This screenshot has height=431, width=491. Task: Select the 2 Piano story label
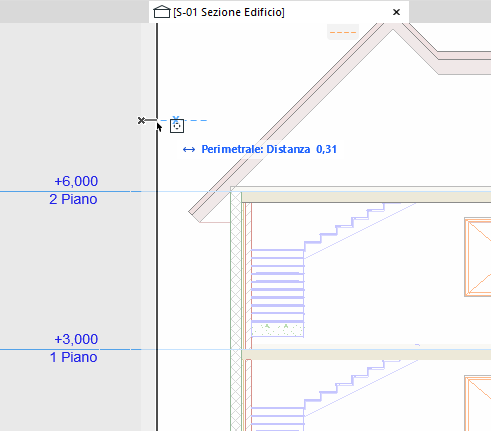click(73, 199)
